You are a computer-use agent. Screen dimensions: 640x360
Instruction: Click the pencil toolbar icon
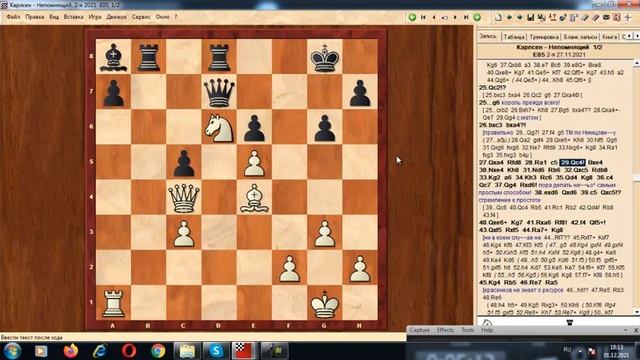point(584,17)
